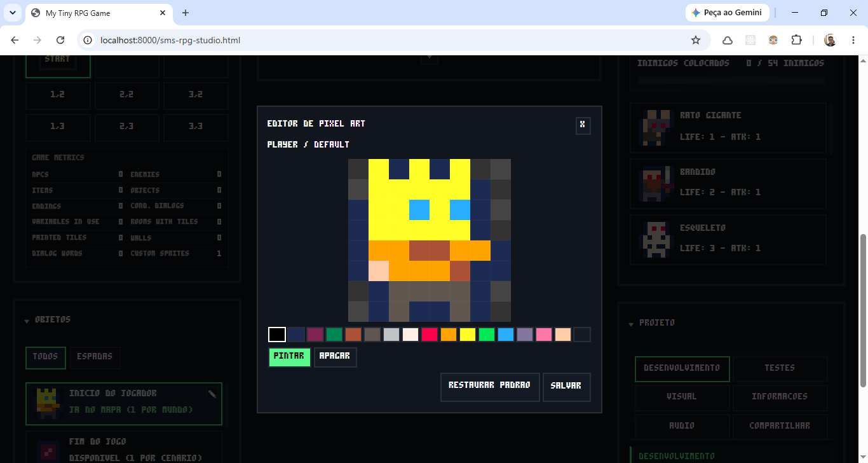Open the Visual project tab
The height and width of the screenshot is (463, 868).
click(x=682, y=397)
